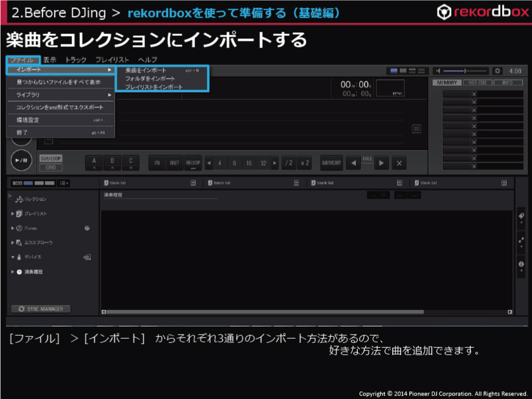Expand the エクスプローラ tree node
The height and width of the screenshot is (399, 532).
(13, 242)
